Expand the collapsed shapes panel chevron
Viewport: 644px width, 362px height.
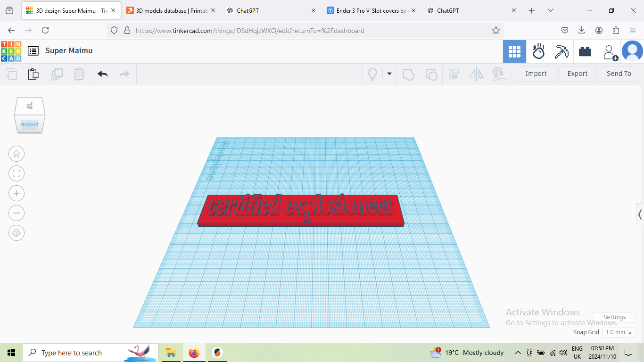[640, 215]
